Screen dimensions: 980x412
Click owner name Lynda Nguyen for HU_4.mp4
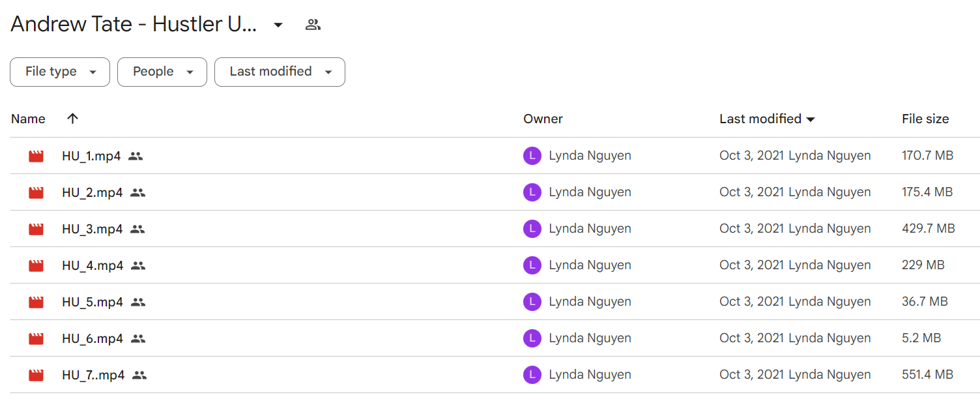click(590, 265)
